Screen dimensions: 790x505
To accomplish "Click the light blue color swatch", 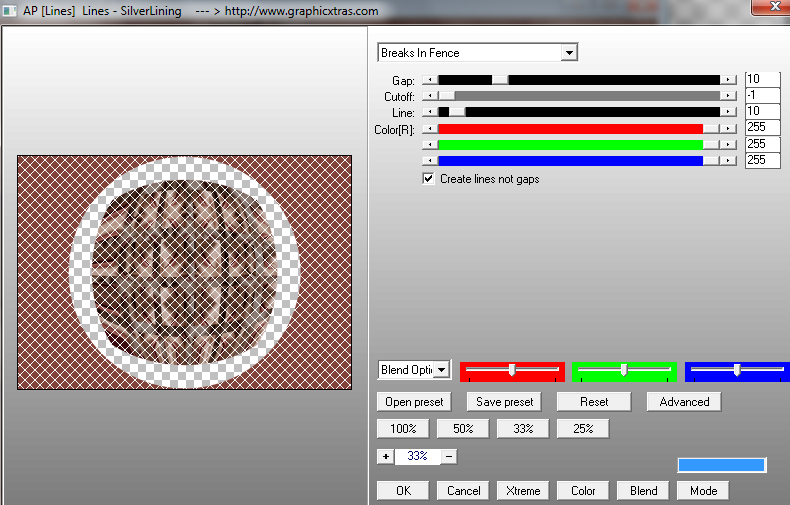I will 722,465.
